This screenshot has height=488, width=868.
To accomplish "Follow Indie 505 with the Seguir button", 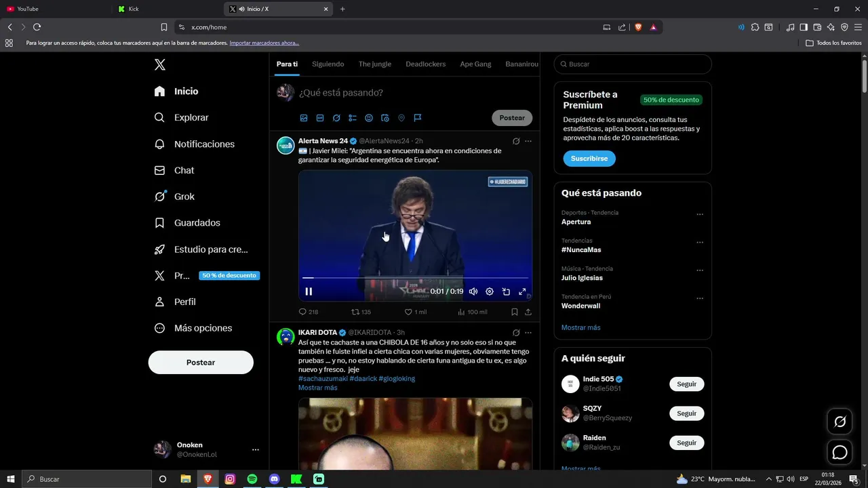I will (x=687, y=384).
